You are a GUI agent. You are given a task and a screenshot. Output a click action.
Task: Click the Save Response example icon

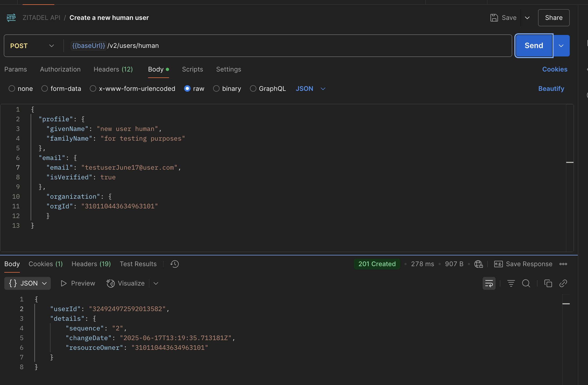coord(499,264)
